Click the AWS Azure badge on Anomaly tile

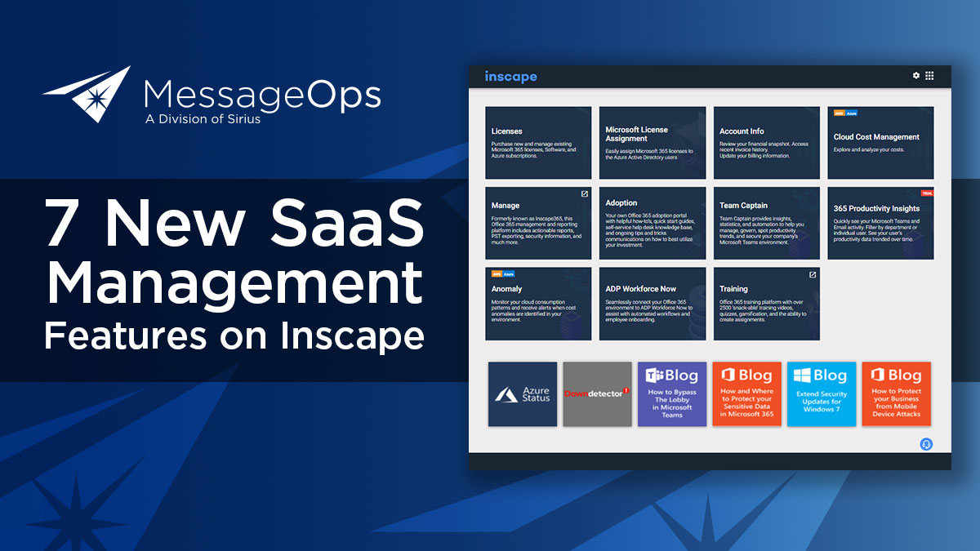(x=503, y=274)
